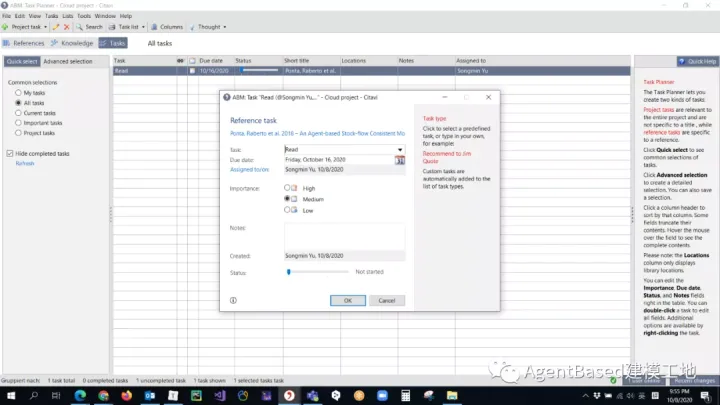Open the Tasks menu
Screen dimensions: 720x405
click(x=51, y=16)
